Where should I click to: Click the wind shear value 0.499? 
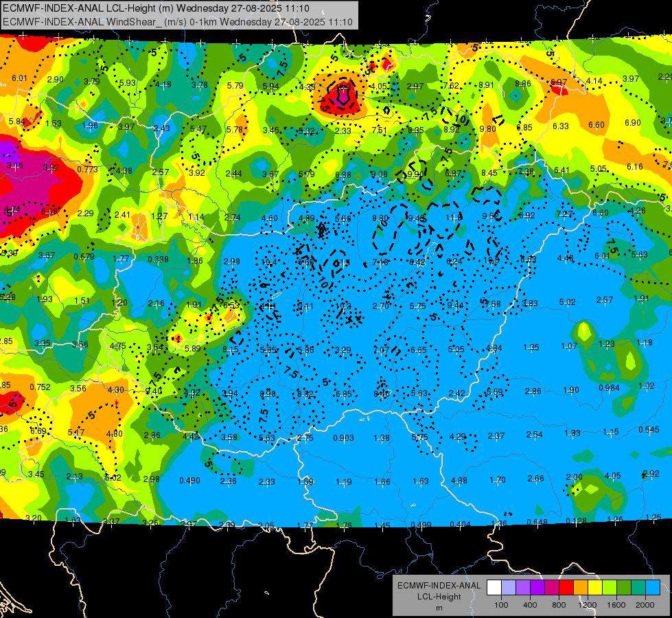[x=421, y=525]
